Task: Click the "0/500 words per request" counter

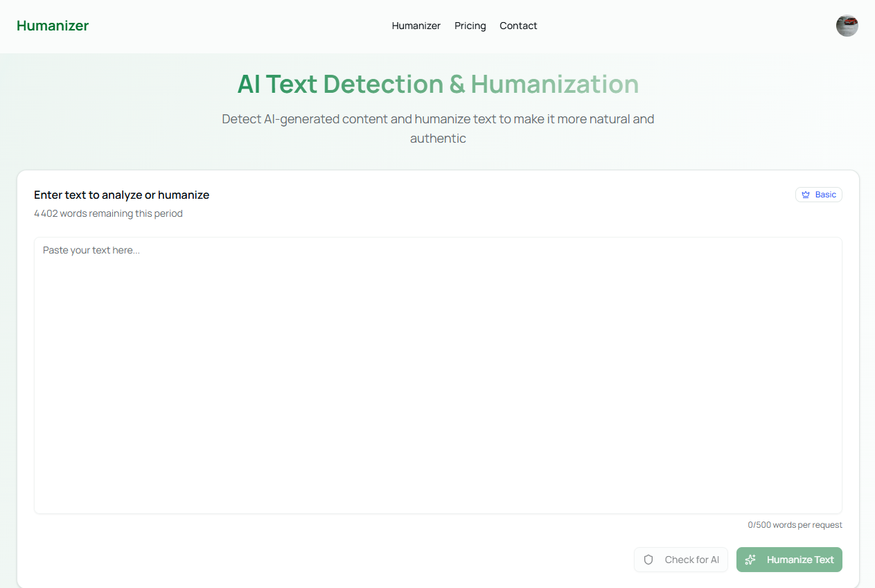Action: click(x=795, y=525)
